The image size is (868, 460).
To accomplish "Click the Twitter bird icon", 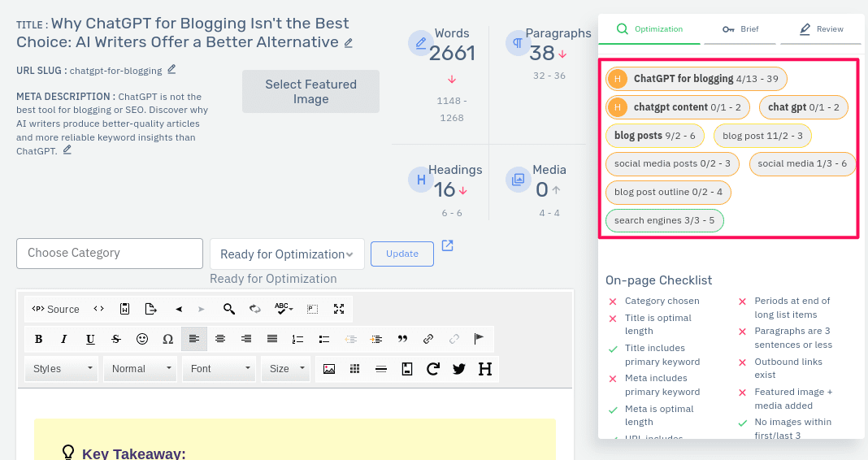I will click(459, 369).
